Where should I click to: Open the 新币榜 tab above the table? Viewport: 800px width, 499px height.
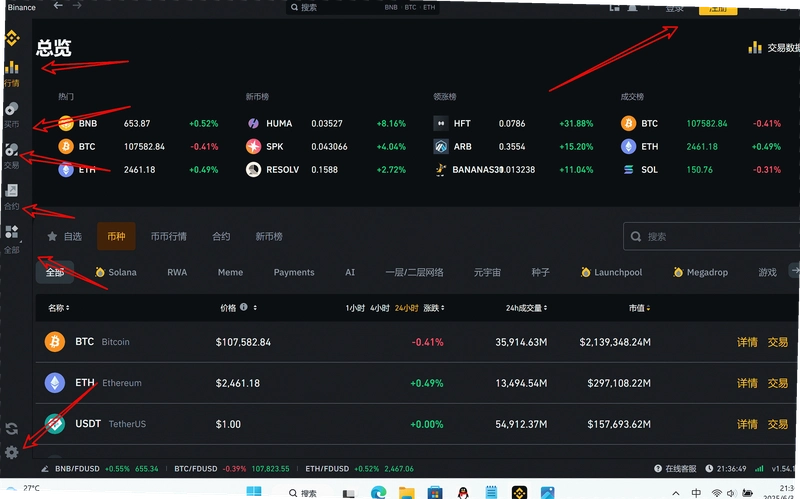tap(269, 236)
